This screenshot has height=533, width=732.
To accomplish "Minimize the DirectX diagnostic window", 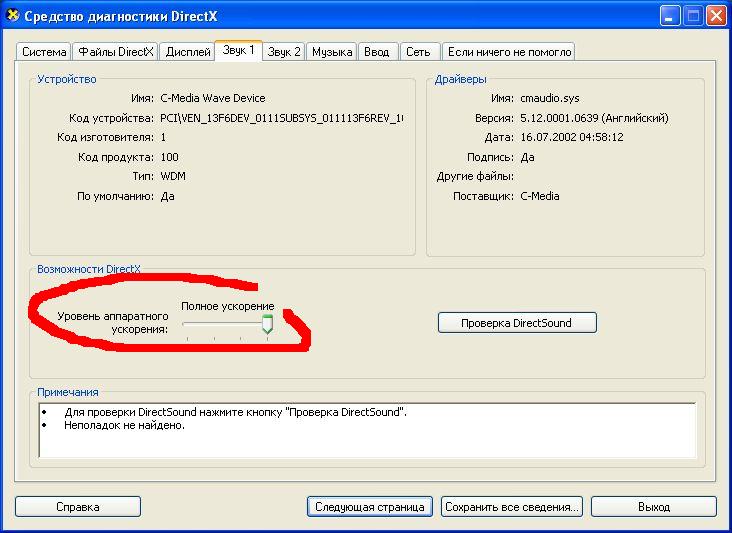I will (x=669, y=16).
